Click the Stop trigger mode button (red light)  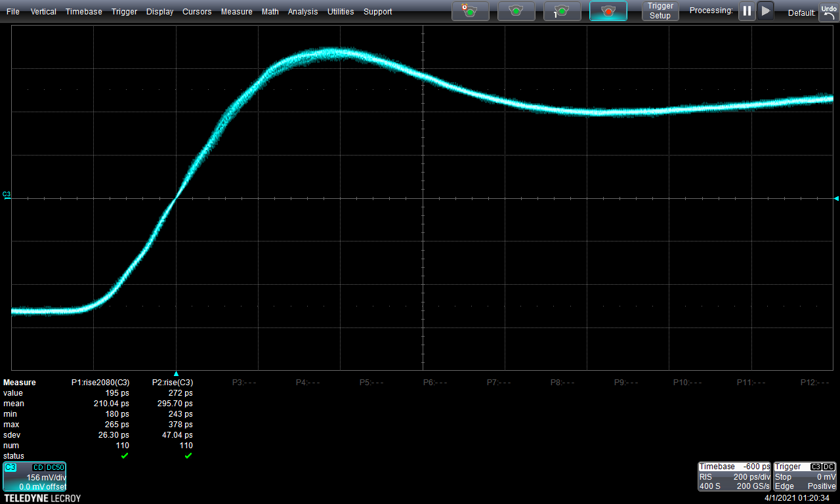tap(608, 10)
